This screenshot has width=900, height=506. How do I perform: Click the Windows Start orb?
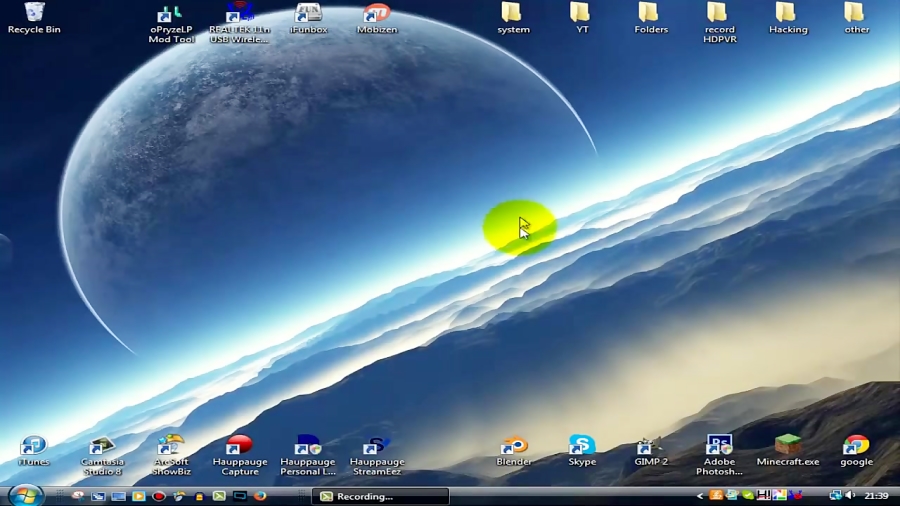(25, 495)
